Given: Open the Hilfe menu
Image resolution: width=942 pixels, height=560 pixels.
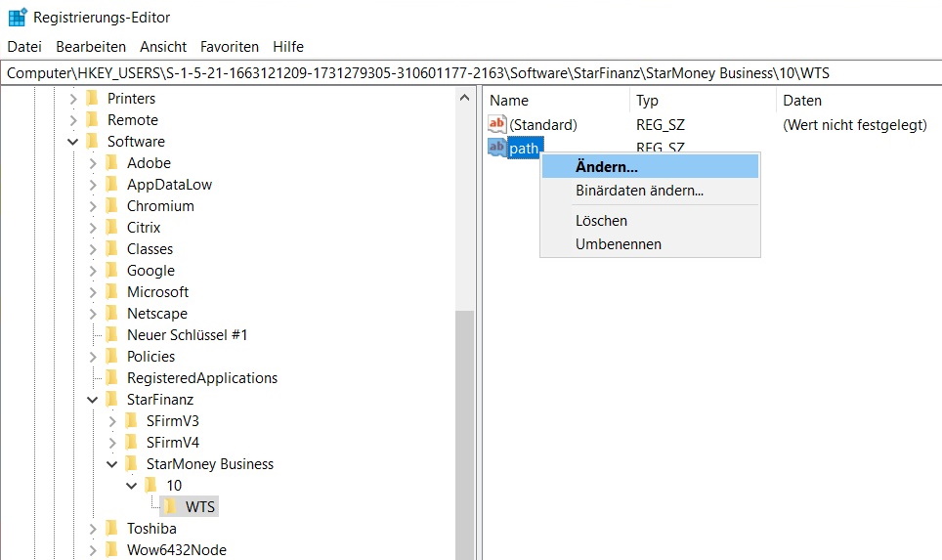Looking at the screenshot, I should coord(287,46).
